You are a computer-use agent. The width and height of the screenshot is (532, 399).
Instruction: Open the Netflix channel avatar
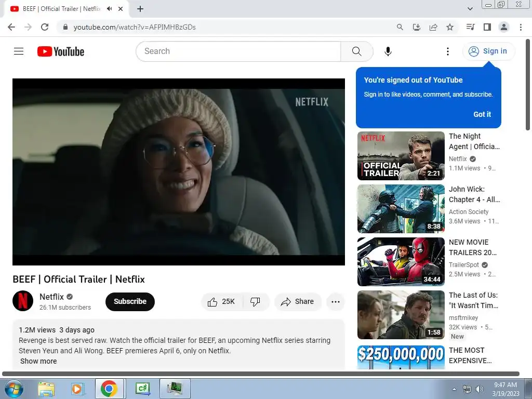(23, 301)
